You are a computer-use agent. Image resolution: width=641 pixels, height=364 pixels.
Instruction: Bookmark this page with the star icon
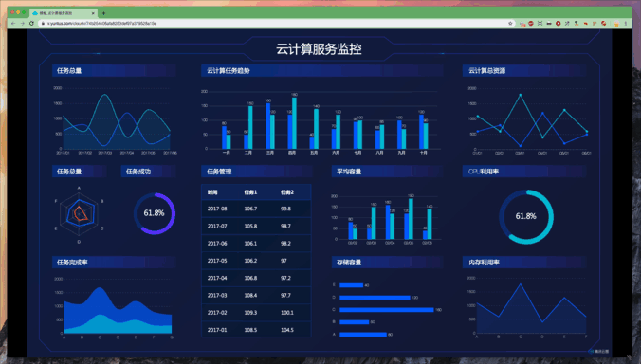(x=510, y=24)
